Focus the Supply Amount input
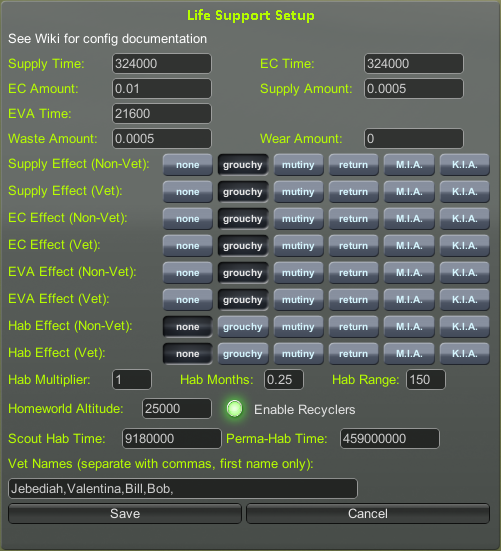Viewport: 501px width, 551px height. [x=414, y=89]
